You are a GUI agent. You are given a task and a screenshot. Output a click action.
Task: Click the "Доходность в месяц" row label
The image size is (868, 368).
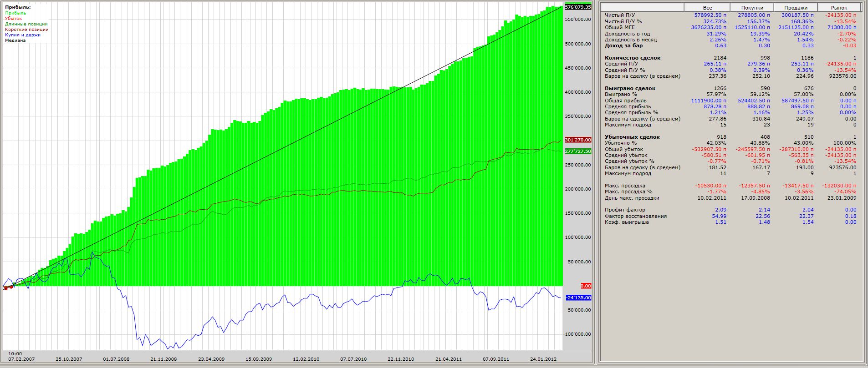[x=631, y=40]
